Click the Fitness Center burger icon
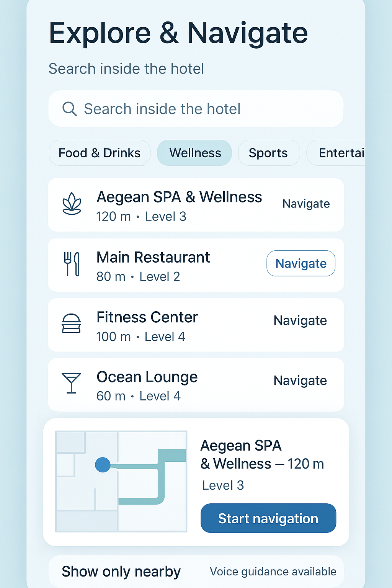Viewport: 392px width, 588px height. click(71, 323)
